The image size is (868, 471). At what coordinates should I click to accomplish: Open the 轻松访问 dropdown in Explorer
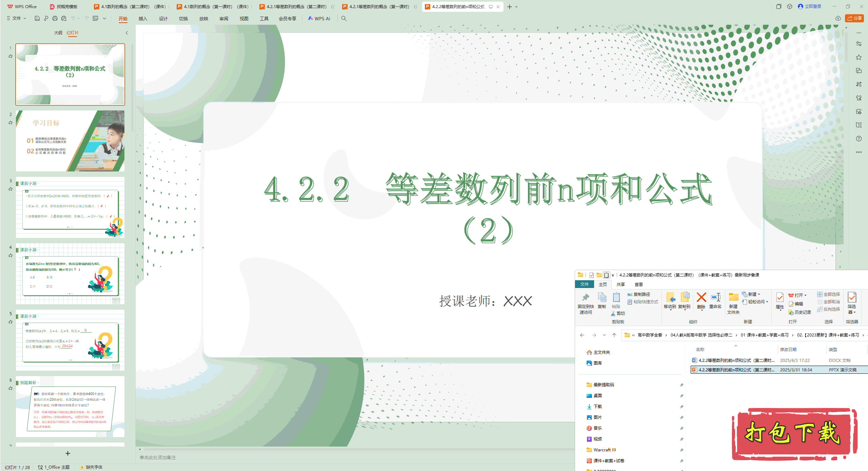755,302
